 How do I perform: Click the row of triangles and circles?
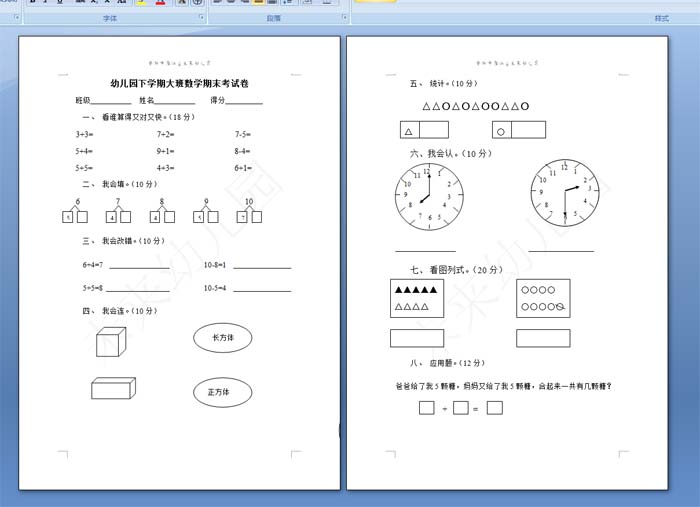pos(475,106)
